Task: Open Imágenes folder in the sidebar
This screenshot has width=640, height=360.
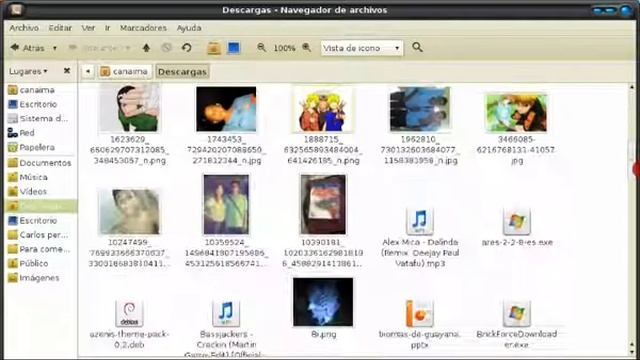Action: tap(40, 278)
